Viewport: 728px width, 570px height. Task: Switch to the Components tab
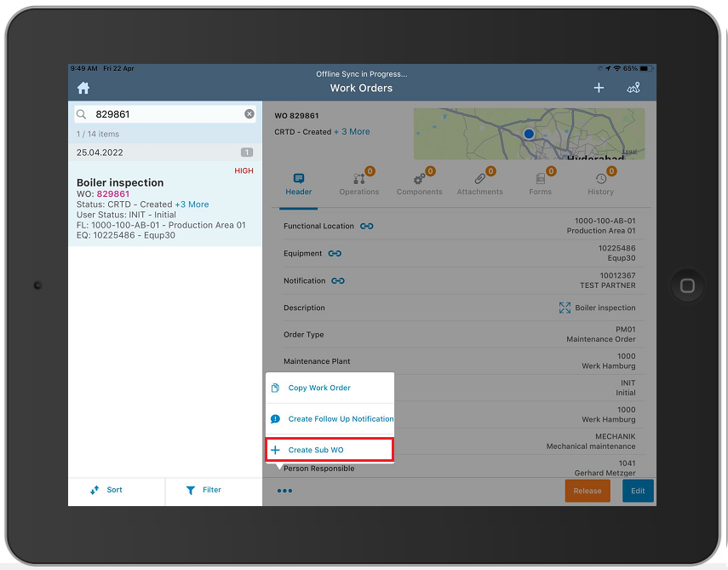click(x=419, y=183)
